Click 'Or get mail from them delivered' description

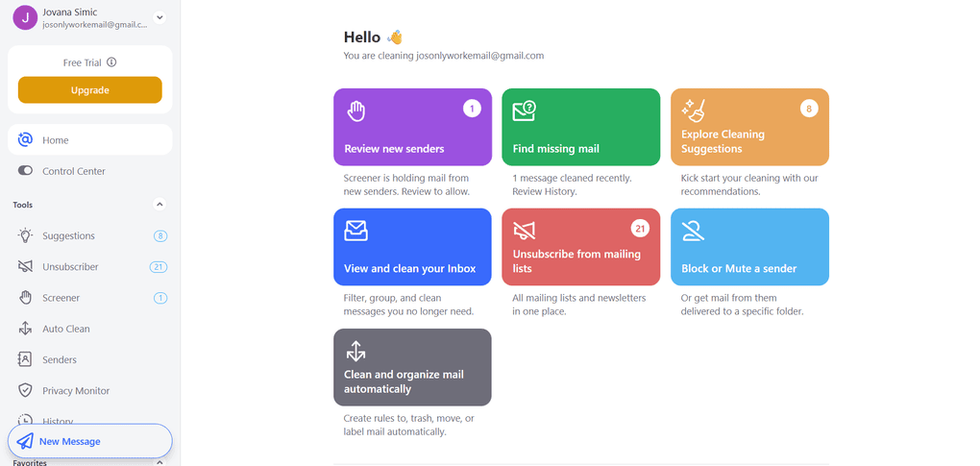tap(742, 305)
